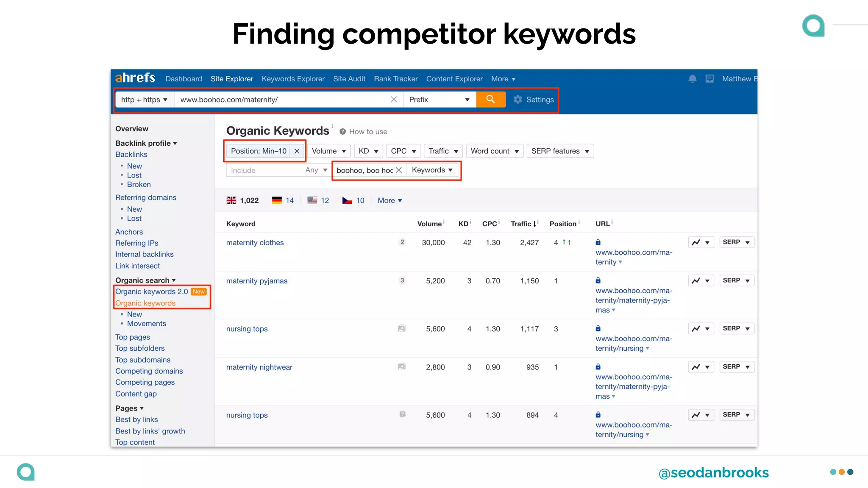Clear the boohoo exclude keywords field
Screen dimensions: 868x488
pos(398,170)
